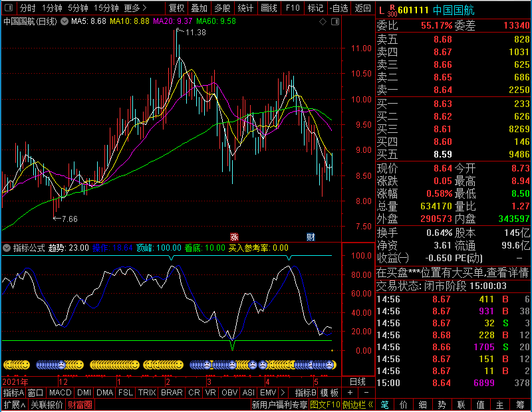This screenshot has width=532, height=412.
Task: Open the 指标B indicator group menu
Action: pyautogui.click(x=306, y=393)
